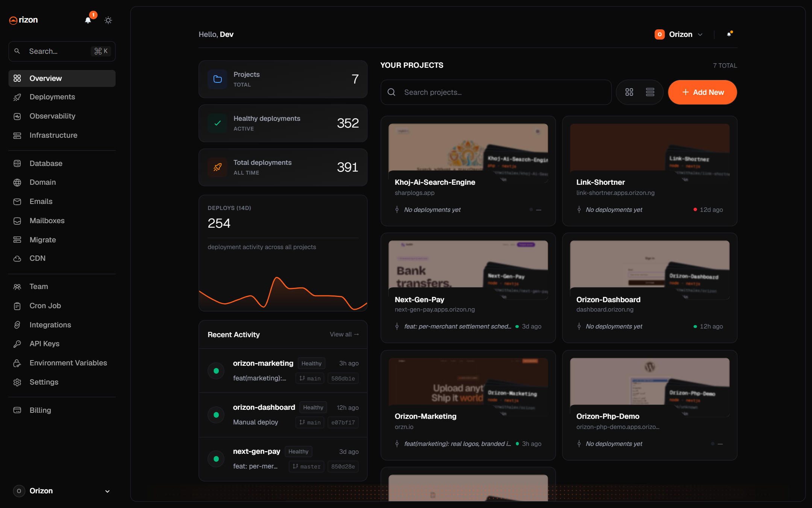Click commit icon on Next-Gen-Pay card
812x508 pixels.
397,326
